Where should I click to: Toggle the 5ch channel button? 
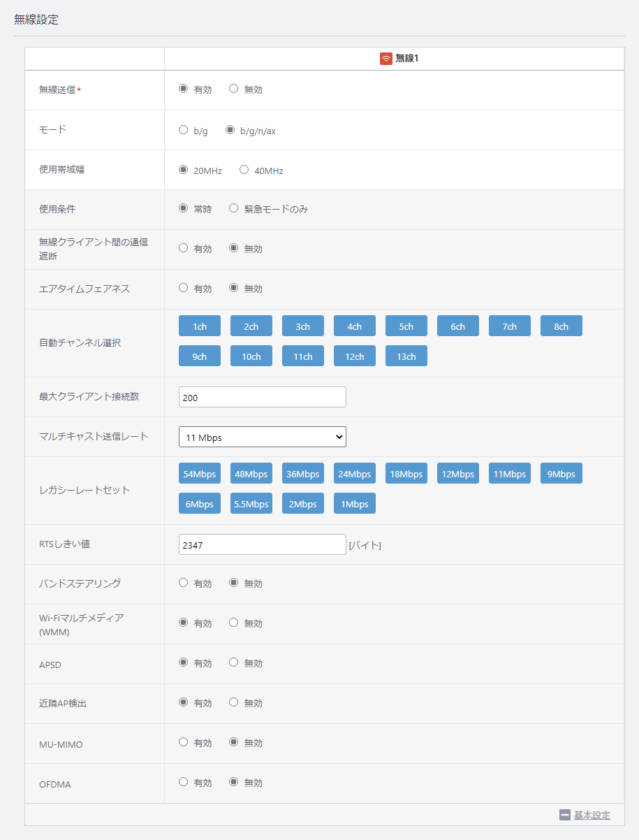point(406,326)
